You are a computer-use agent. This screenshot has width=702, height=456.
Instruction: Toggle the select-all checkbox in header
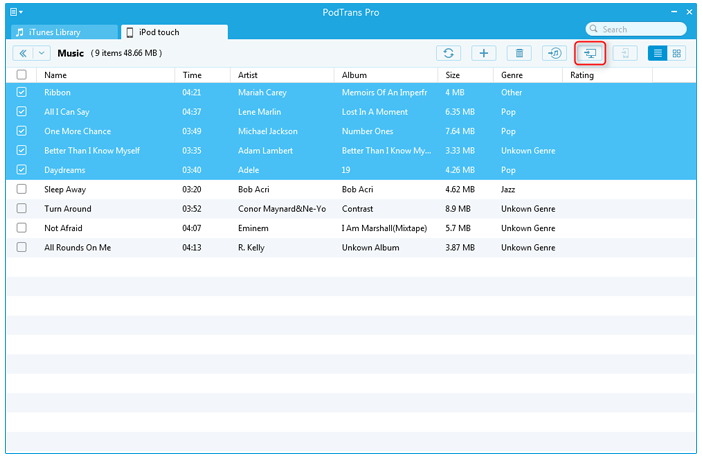coord(21,75)
